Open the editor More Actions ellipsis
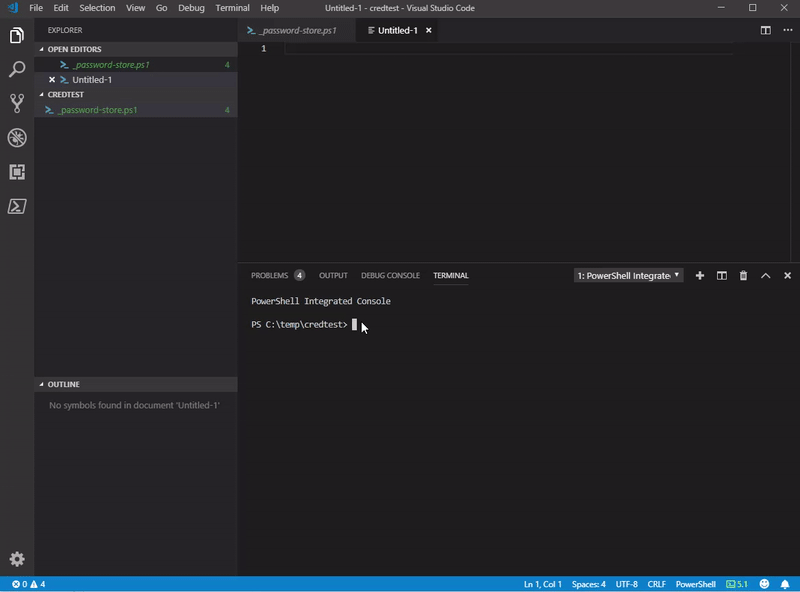800x592 pixels. pos(787,30)
